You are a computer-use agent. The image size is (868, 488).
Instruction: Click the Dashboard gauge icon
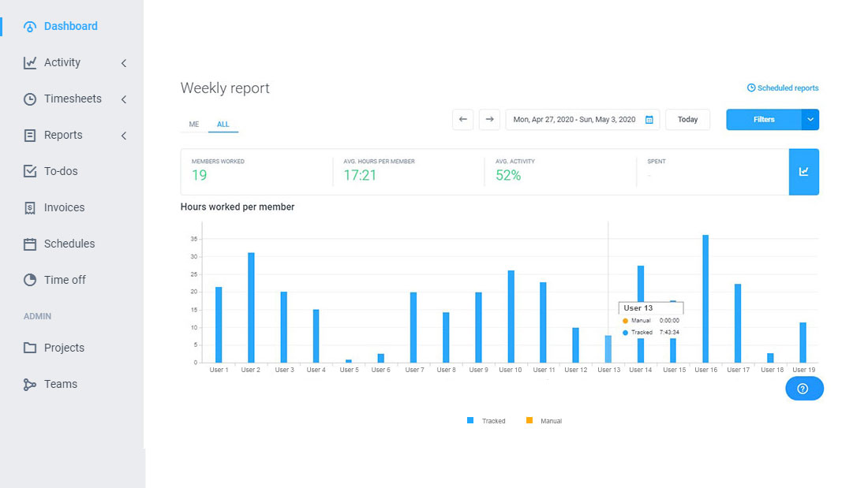click(30, 27)
